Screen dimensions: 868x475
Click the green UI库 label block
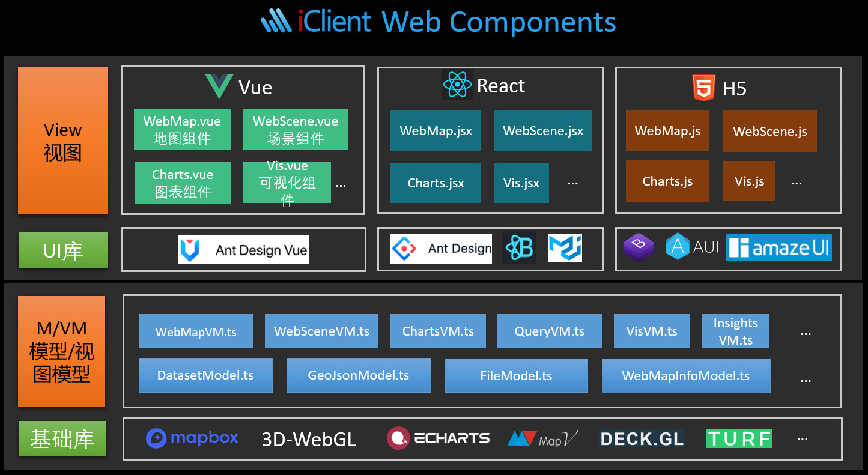(63, 250)
